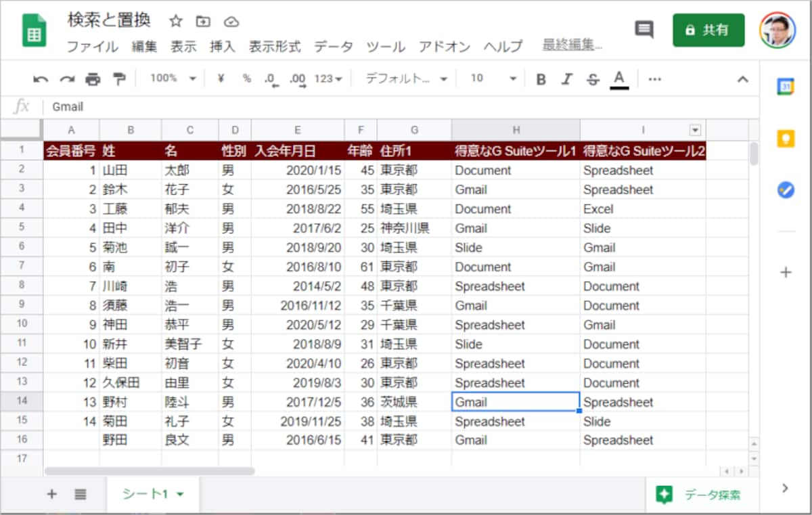Decrease decimal places
This screenshot has width=812, height=515.
pos(271,79)
